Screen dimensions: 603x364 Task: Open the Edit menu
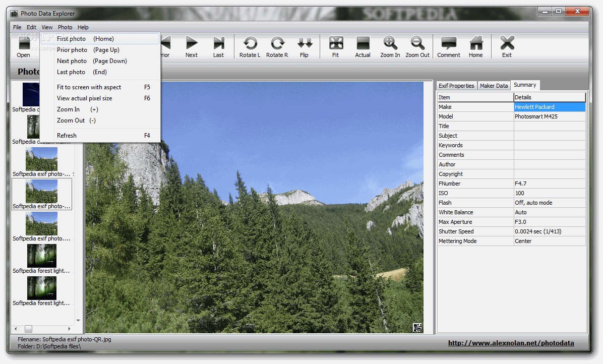point(32,27)
